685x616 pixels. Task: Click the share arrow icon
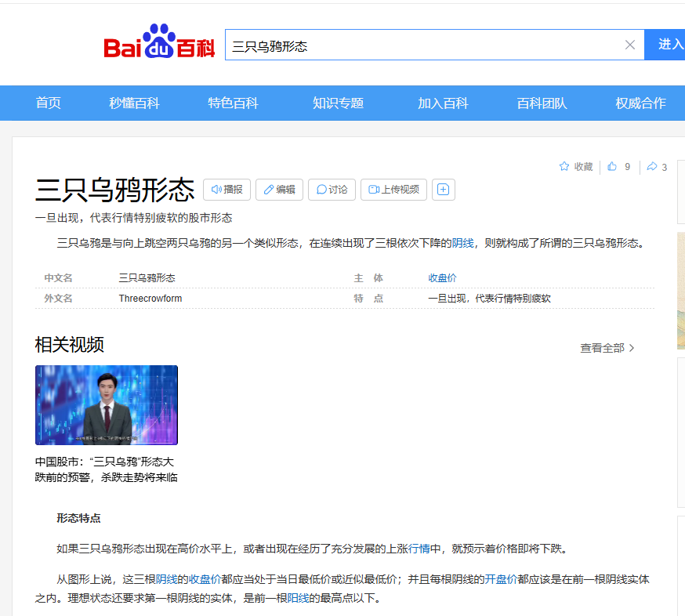click(652, 166)
